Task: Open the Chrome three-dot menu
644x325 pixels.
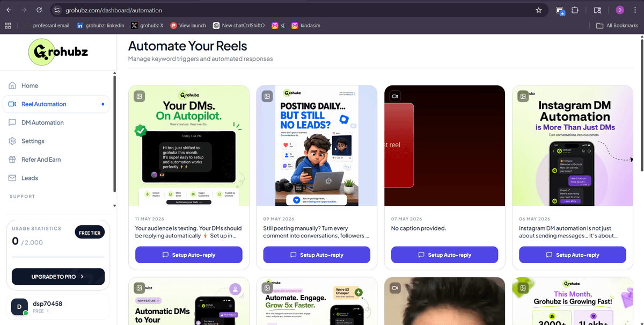Action: pos(635,10)
